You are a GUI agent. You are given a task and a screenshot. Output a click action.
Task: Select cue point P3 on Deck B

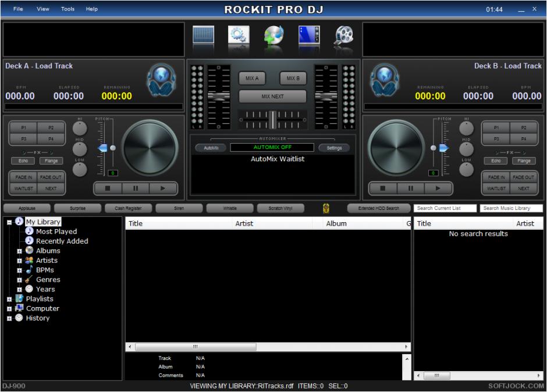[x=496, y=138]
